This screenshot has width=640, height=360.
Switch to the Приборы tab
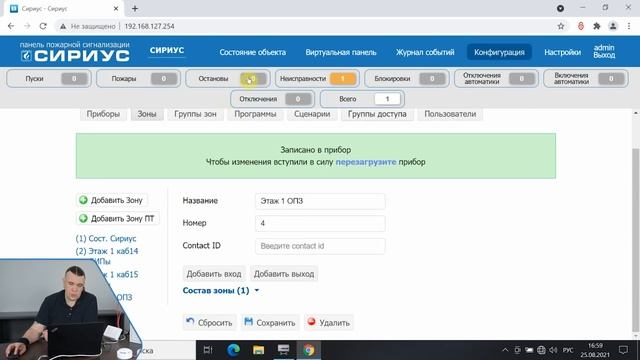pyautogui.click(x=103, y=114)
